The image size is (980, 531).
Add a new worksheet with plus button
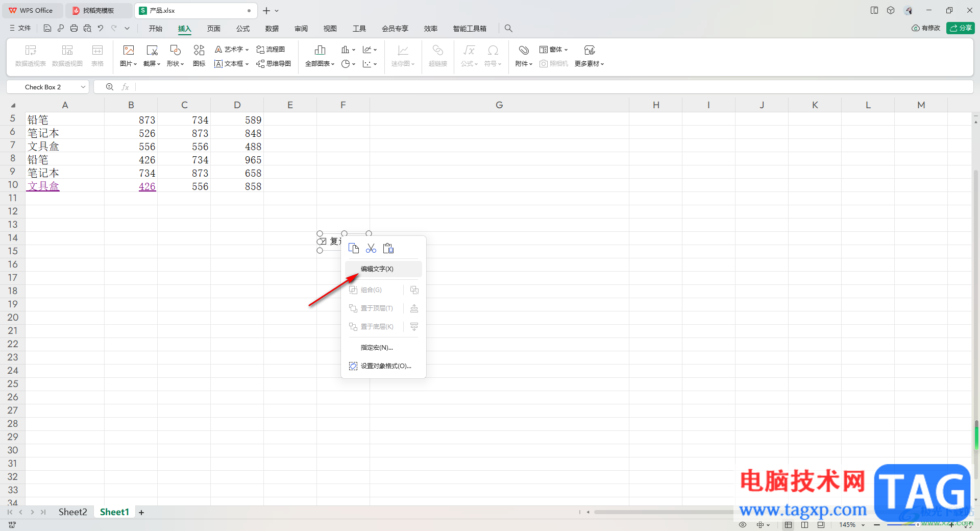[141, 513]
